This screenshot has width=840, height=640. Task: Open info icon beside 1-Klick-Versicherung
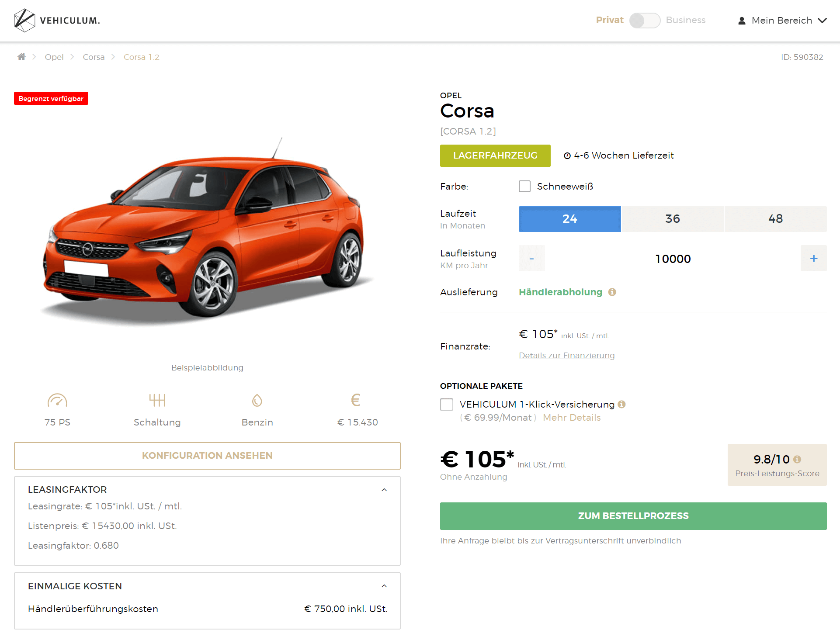tap(621, 404)
